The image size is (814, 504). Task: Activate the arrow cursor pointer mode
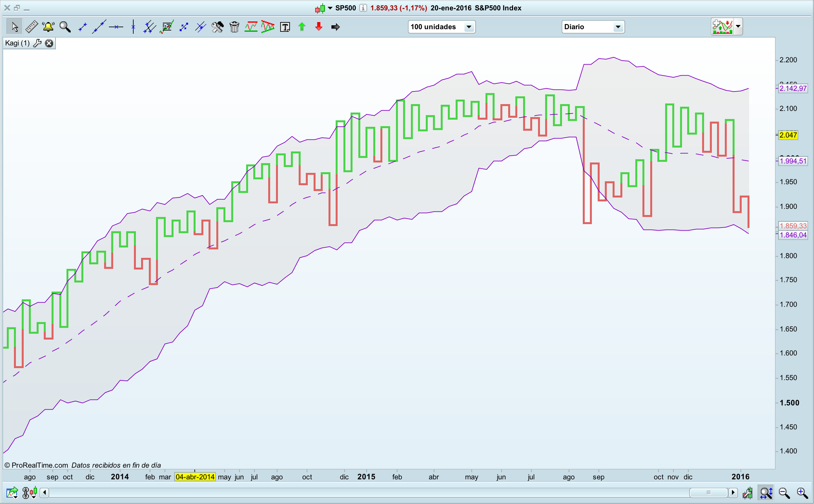(x=15, y=27)
